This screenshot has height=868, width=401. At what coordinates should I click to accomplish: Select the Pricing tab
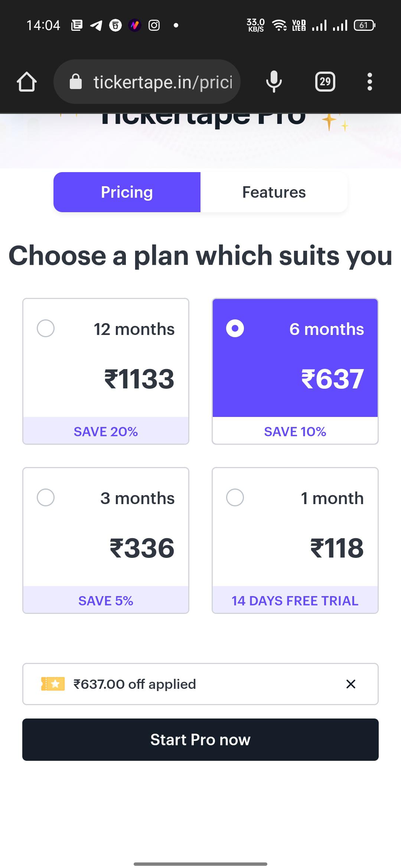(x=127, y=192)
